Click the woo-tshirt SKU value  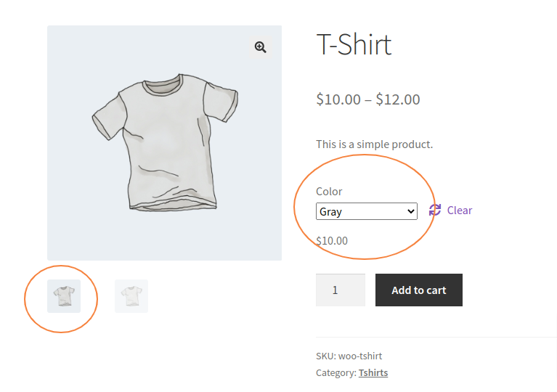pos(360,356)
